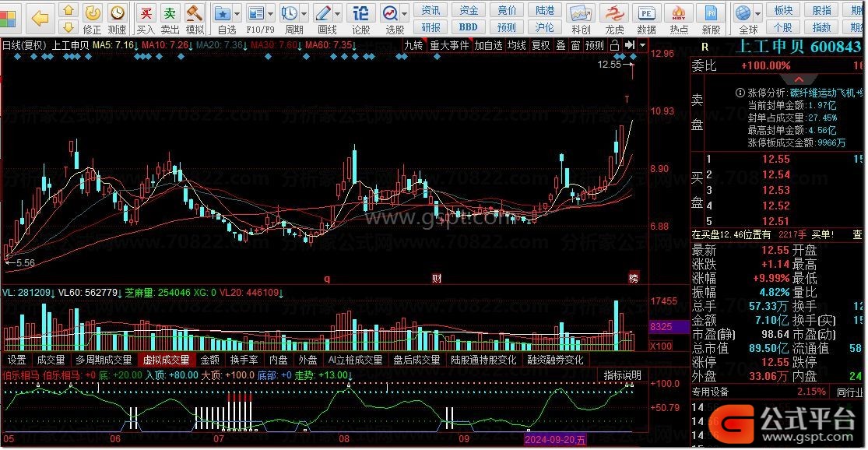
Task: Click the 指标说明 indicator description button
Action: pyautogui.click(x=622, y=376)
